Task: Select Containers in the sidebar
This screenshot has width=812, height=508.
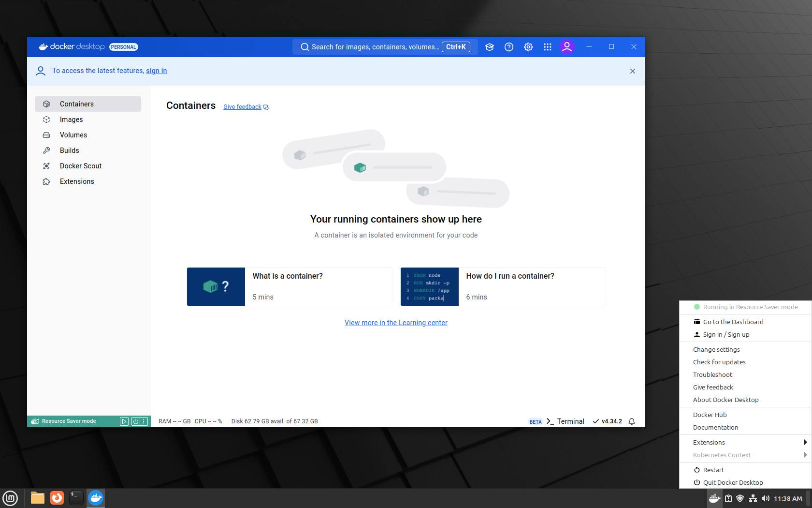Action: (88, 104)
